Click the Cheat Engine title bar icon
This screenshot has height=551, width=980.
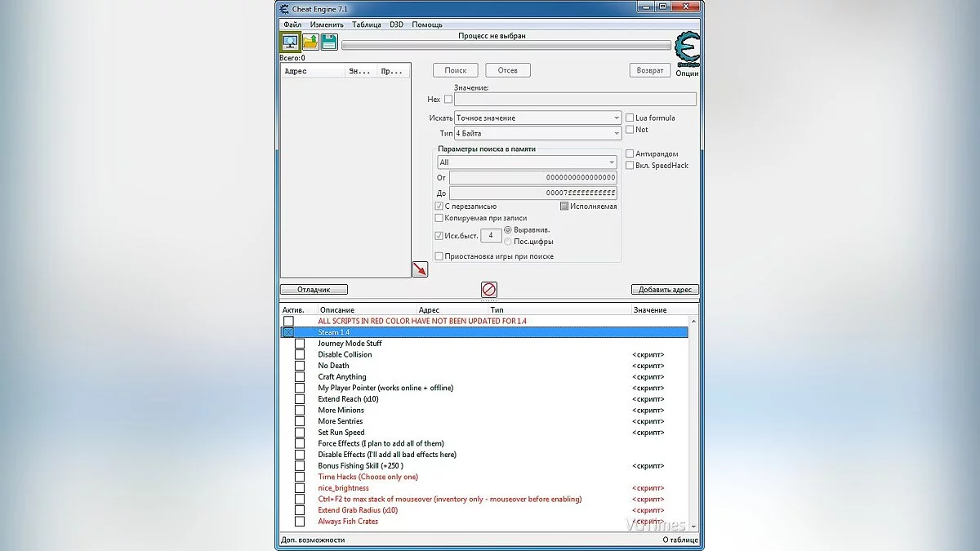click(284, 8)
